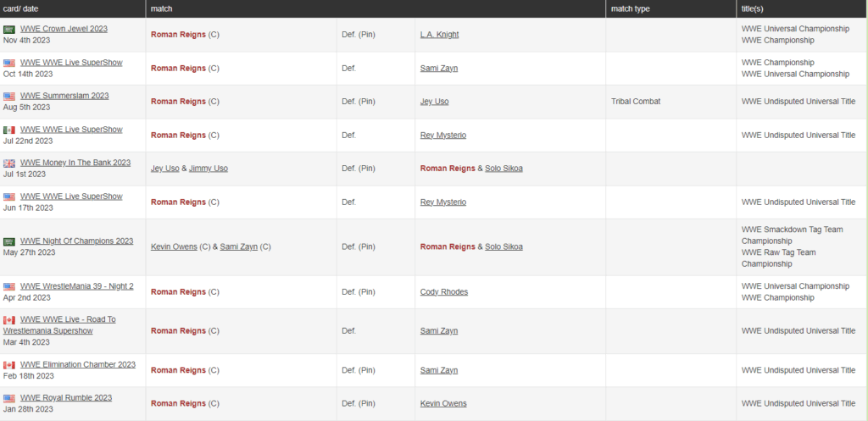Click the US flag beside Royal Rumble 2023

point(9,398)
